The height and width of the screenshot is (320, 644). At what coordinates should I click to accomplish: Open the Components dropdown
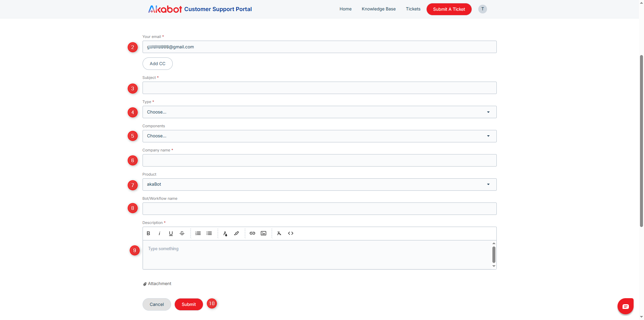pyautogui.click(x=319, y=136)
